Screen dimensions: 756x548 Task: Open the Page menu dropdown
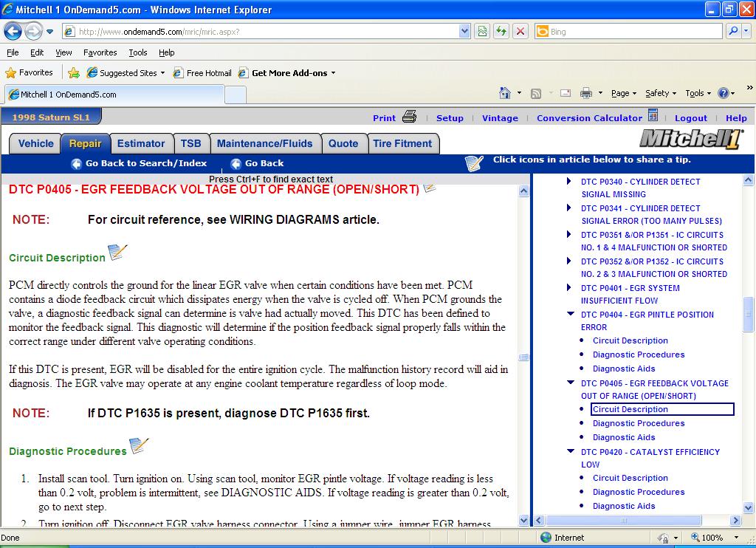[x=623, y=93]
